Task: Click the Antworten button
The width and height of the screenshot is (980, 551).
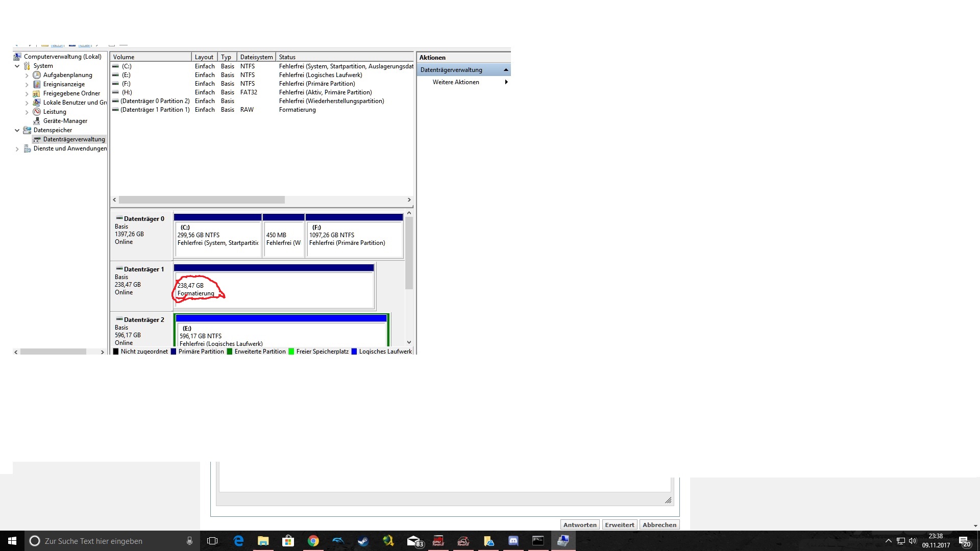Action: [x=580, y=525]
